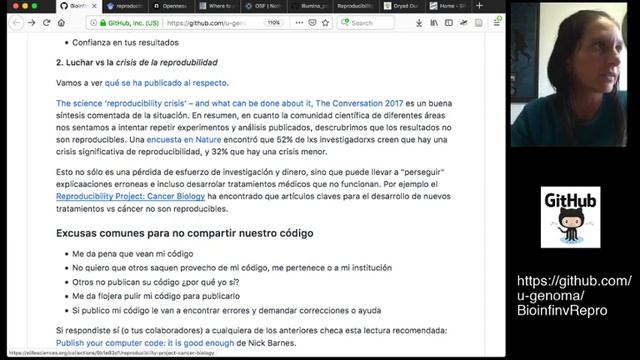Open 'qué se ha publicado al respecto' link
This screenshot has height=360, width=640.
(167, 83)
